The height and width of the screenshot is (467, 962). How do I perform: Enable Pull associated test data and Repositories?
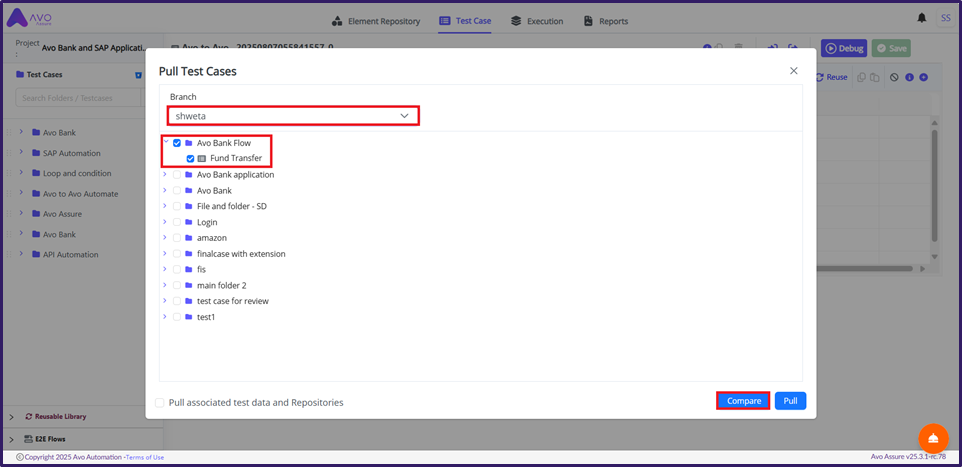(160, 402)
